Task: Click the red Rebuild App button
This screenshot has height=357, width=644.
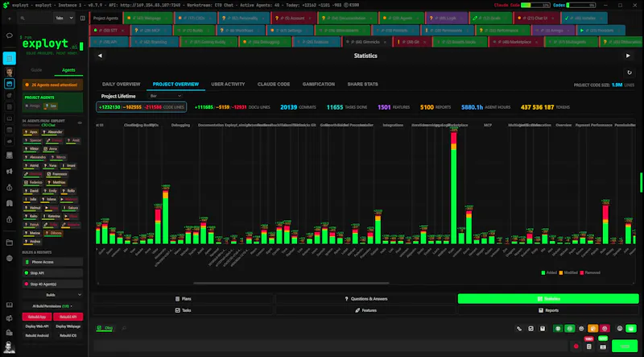Action: (x=37, y=317)
